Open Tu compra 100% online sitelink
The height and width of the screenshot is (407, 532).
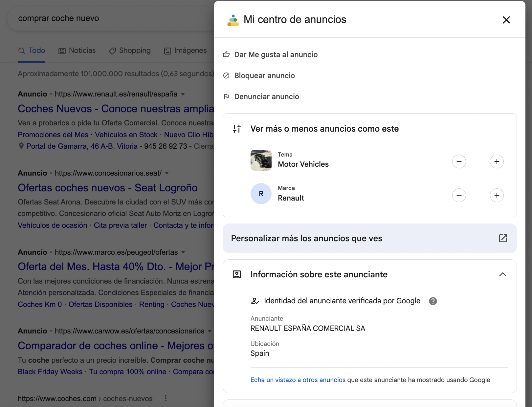[128, 372]
